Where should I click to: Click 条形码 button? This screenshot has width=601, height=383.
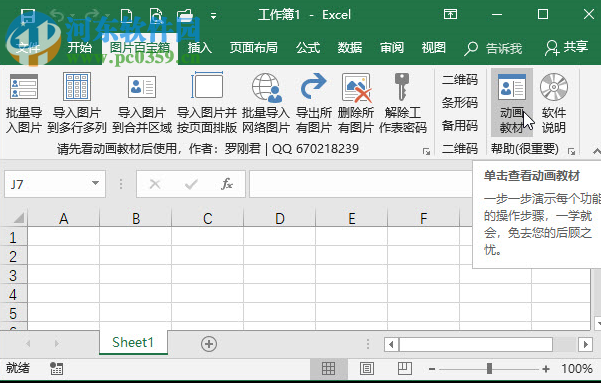(460, 103)
